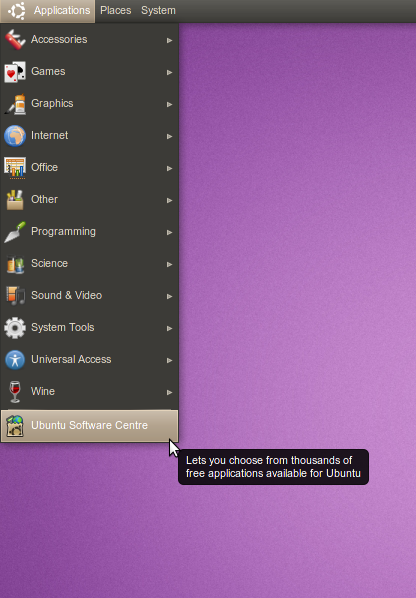The height and width of the screenshot is (598, 416).
Task: Expand the Programming submenu arrow
Action: click(170, 232)
